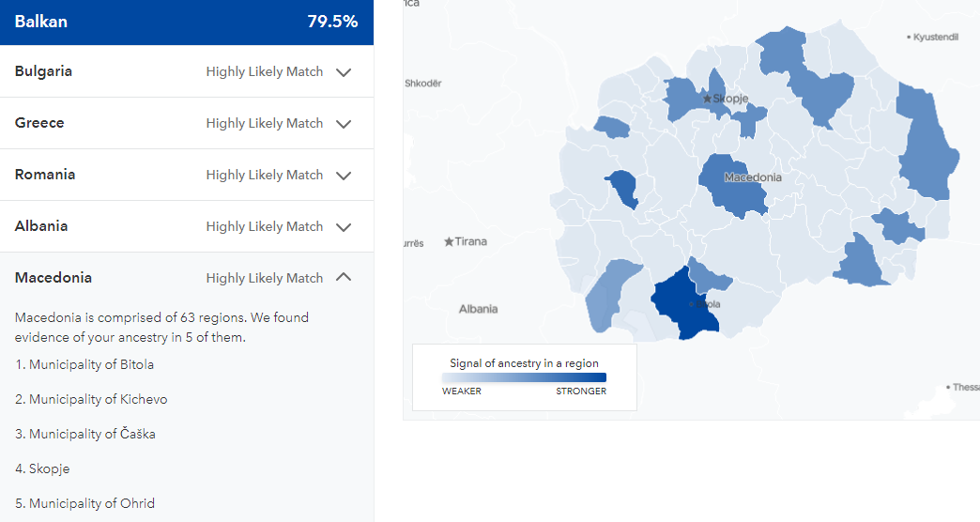Expand the Bulgaria row chevron
This screenshot has height=522, width=980.
[344, 72]
